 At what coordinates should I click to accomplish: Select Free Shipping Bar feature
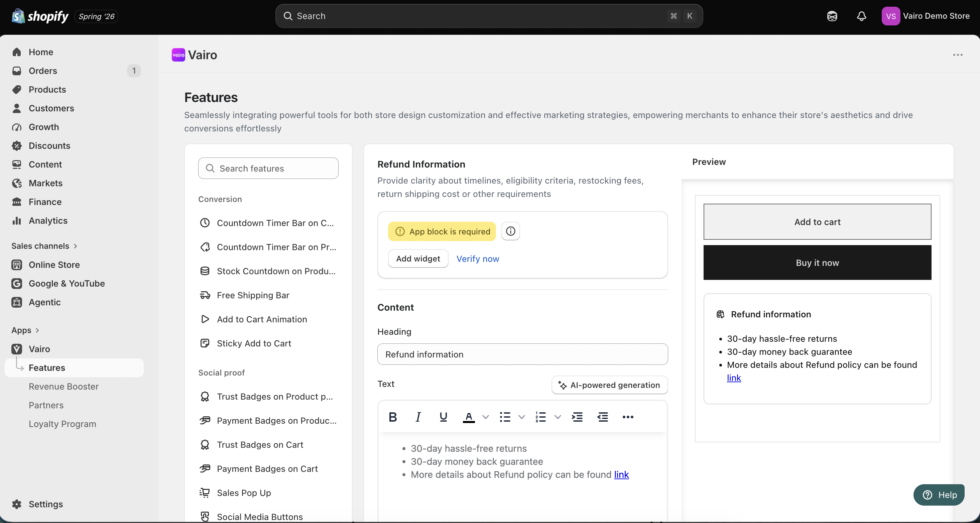268,295
